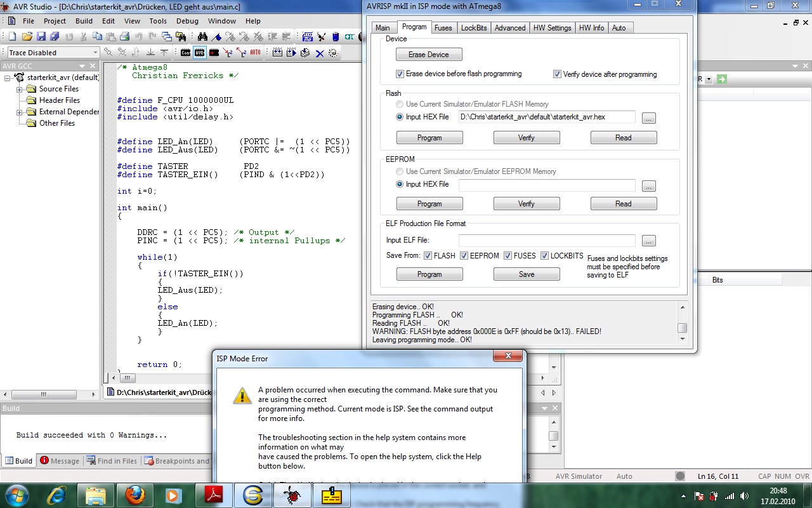Click the green arrow icon in right panel
Screen dimensions: 812x508
pos(722,79)
